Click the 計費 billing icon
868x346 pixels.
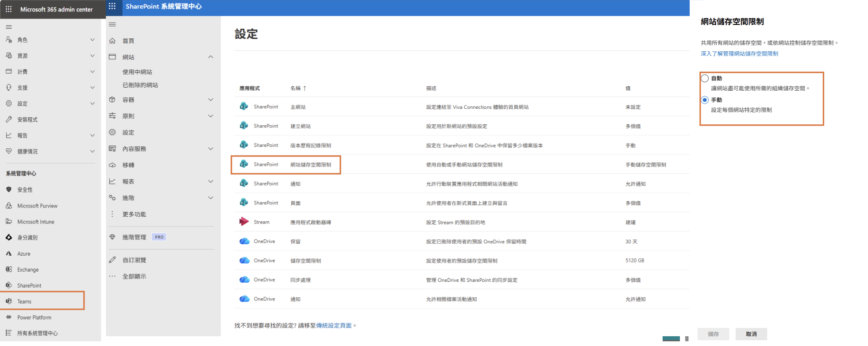pyautogui.click(x=8, y=71)
